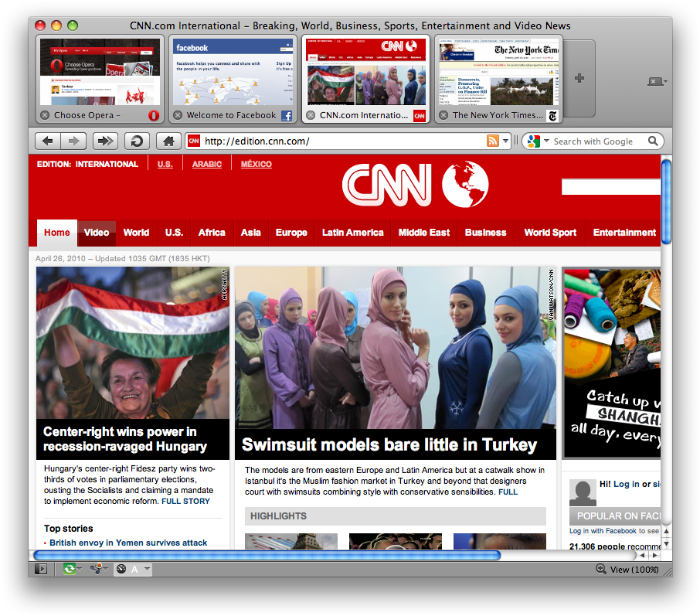Click the white CNN site search box
The width and height of the screenshot is (700, 616).
pyautogui.click(x=610, y=187)
